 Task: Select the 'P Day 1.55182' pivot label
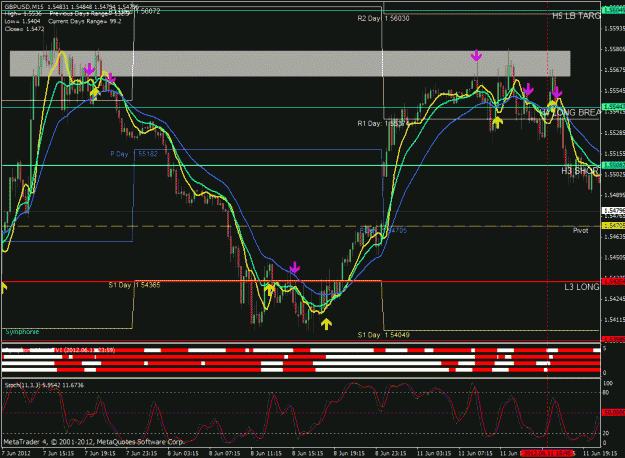tap(134, 154)
